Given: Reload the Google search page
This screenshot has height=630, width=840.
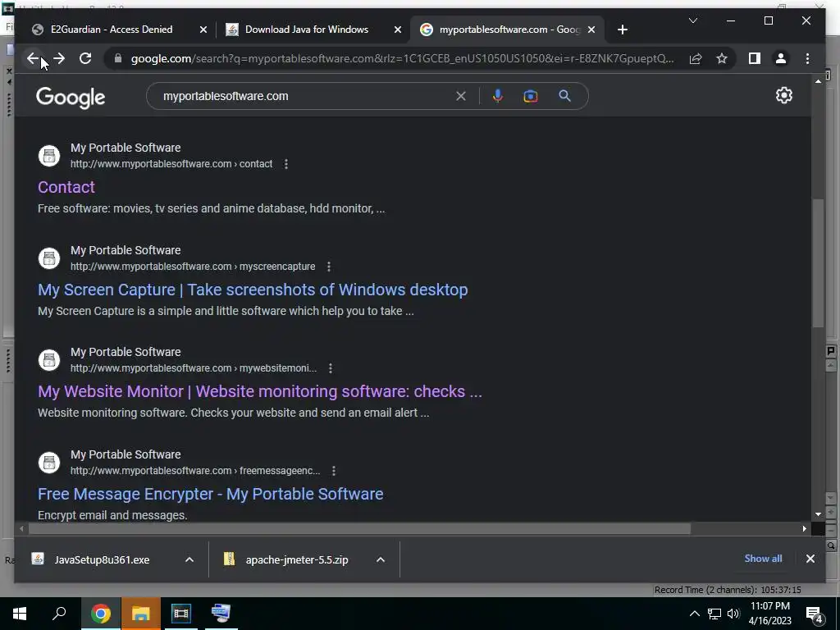Looking at the screenshot, I should click(x=85, y=58).
